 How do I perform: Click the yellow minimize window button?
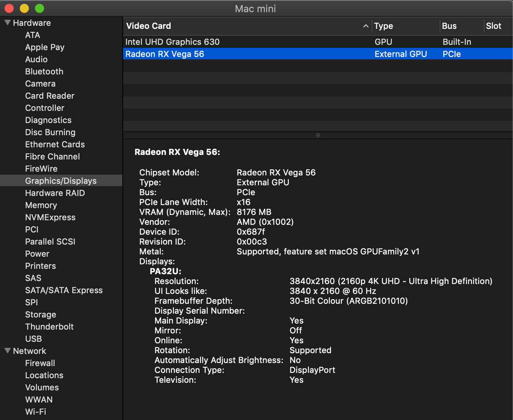(24, 8)
